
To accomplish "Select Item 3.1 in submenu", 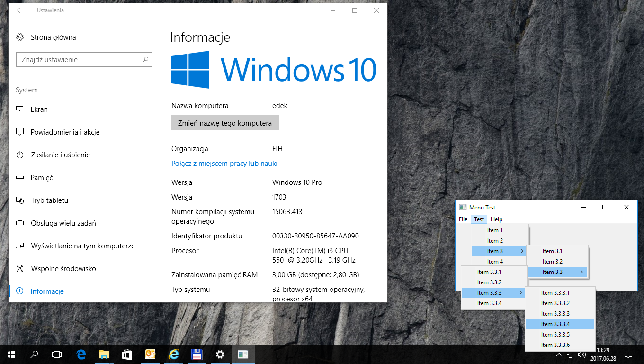I will click(x=557, y=251).
